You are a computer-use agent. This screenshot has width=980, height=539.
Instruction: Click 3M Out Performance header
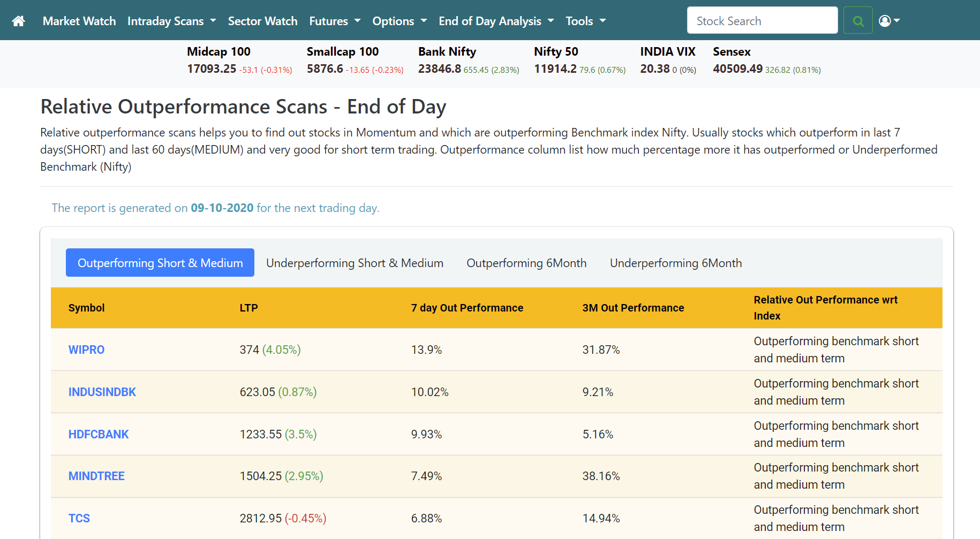(x=633, y=308)
